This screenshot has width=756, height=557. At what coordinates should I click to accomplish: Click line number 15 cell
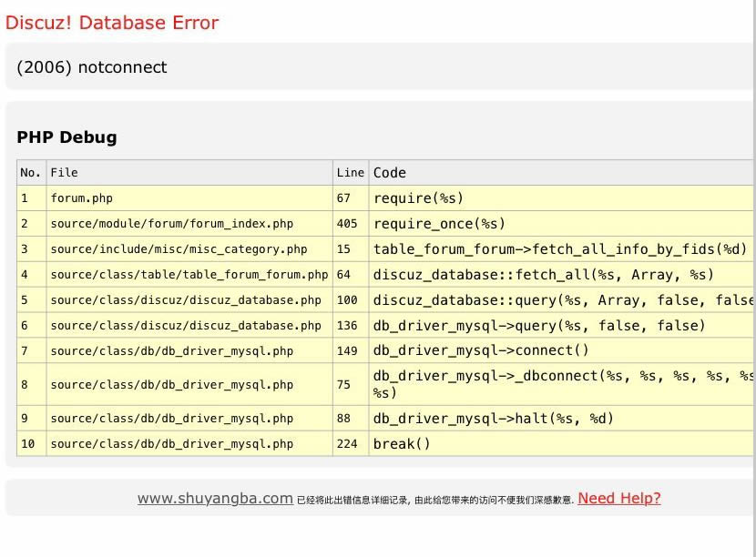[351, 249]
